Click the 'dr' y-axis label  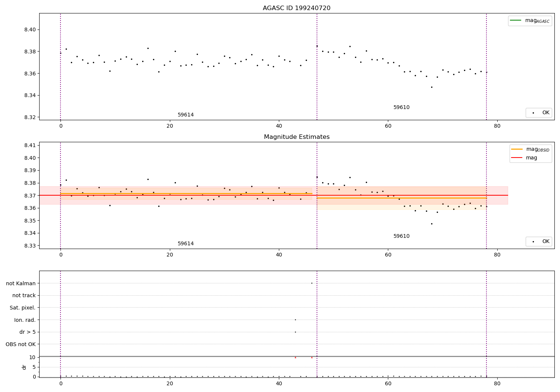(24, 367)
